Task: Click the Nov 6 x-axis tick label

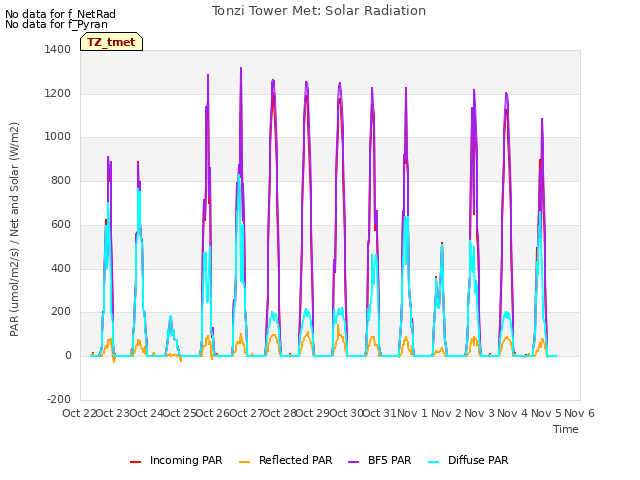Action: (580, 413)
